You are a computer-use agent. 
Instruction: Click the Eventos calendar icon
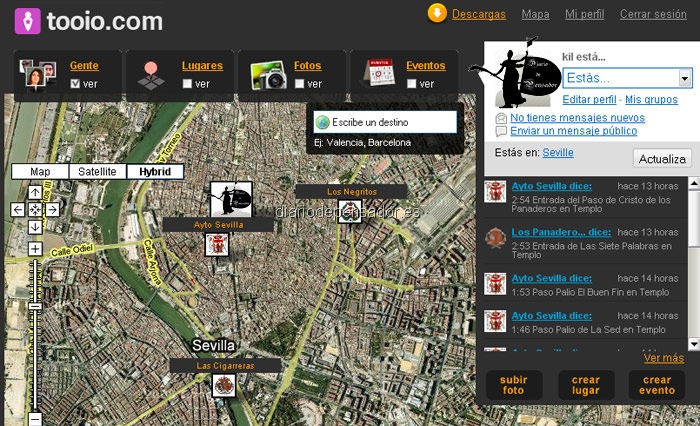click(379, 72)
